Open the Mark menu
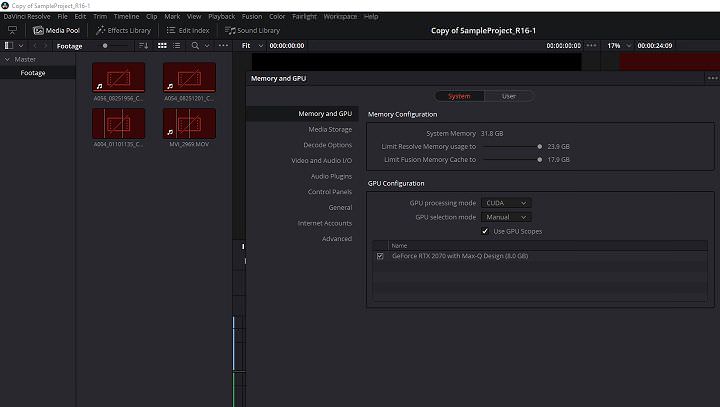The height and width of the screenshot is (407, 720). tap(172, 17)
